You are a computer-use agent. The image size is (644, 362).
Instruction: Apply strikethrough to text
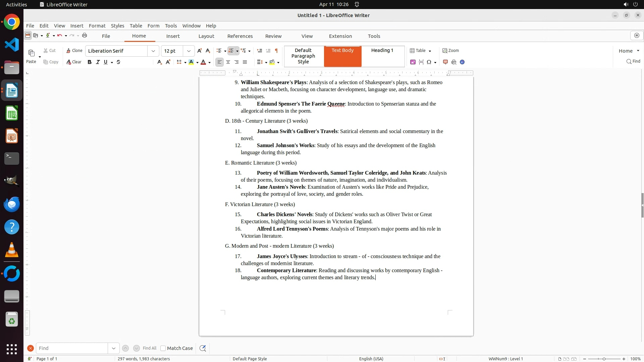tap(118, 62)
